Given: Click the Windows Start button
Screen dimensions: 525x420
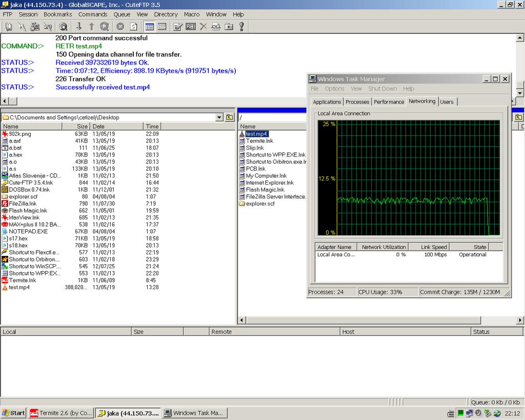Looking at the screenshot, I should pos(13,413).
